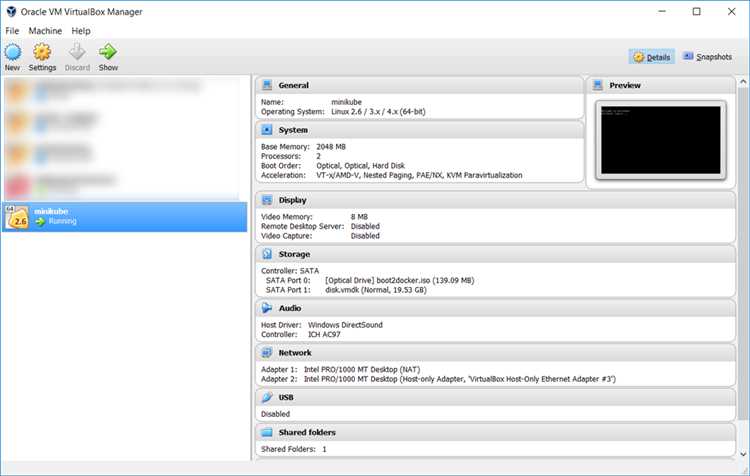Click the VirtualBox logo in title bar
Screen dimensions: 750x476
(11, 11)
